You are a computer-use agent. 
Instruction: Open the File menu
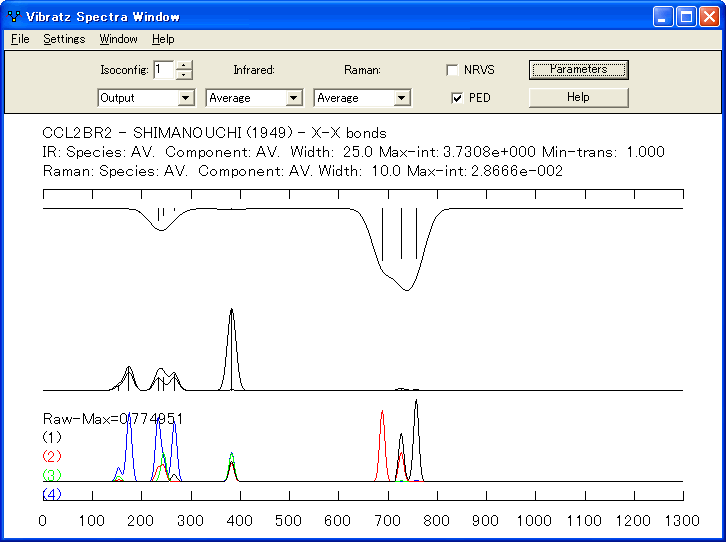point(20,39)
